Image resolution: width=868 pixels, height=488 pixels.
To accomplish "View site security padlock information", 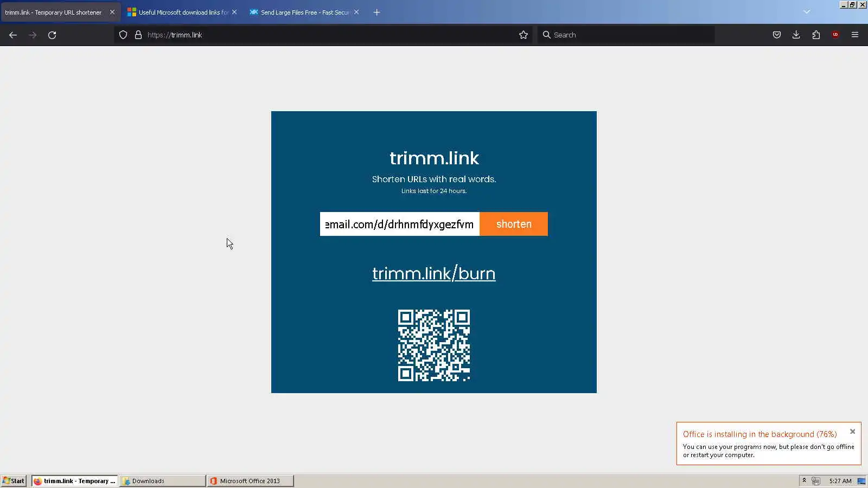I will (x=138, y=35).
